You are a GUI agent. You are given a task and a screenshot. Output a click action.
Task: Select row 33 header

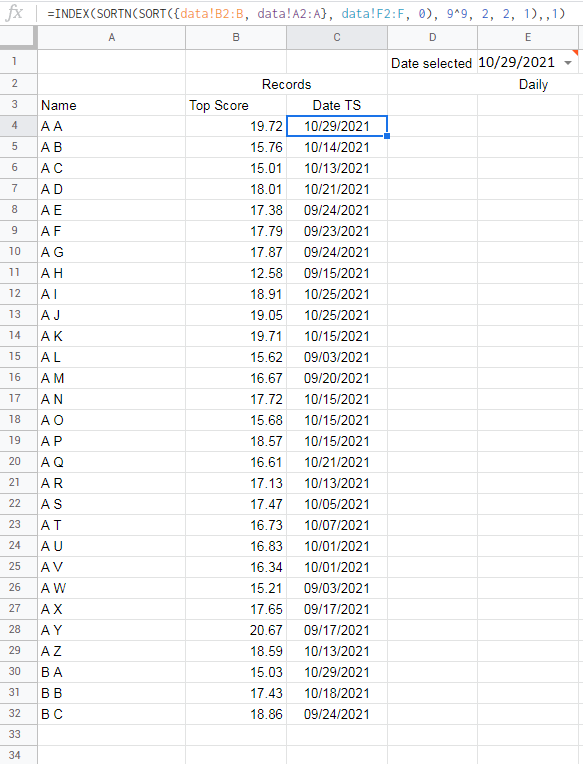coord(15,734)
